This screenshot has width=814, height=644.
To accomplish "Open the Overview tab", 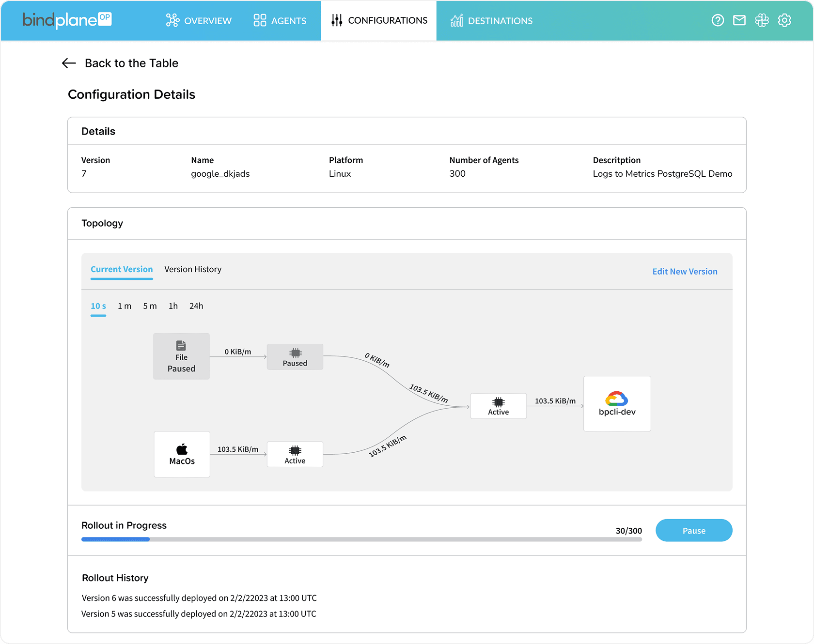I will point(199,20).
